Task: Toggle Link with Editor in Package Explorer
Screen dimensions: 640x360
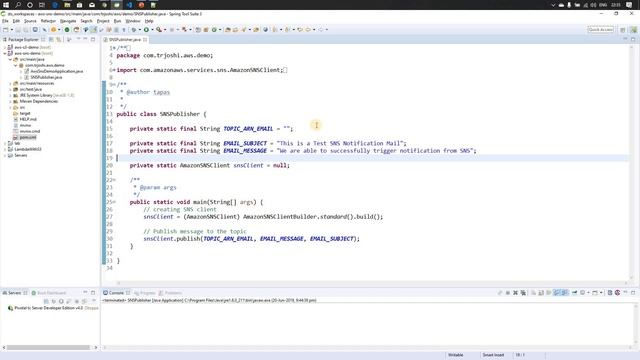Action: 59,40
